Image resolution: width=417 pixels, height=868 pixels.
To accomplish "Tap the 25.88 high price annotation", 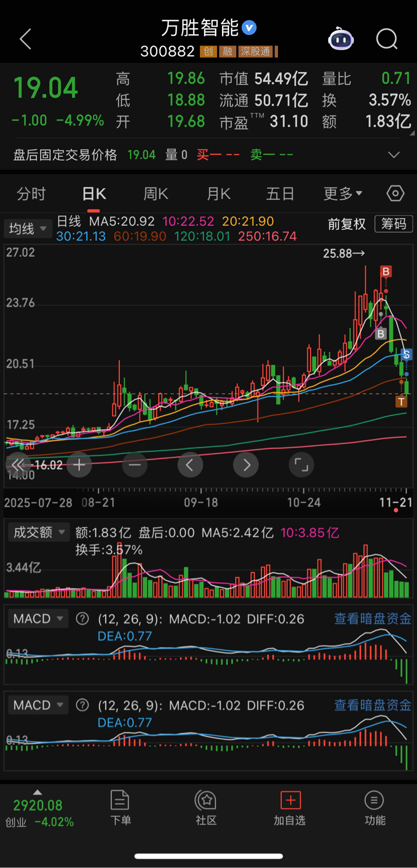I will (x=344, y=254).
